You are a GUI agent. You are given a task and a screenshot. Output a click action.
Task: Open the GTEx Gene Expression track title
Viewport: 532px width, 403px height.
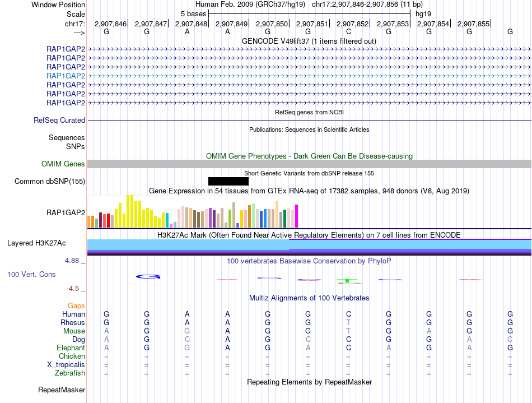309,191
